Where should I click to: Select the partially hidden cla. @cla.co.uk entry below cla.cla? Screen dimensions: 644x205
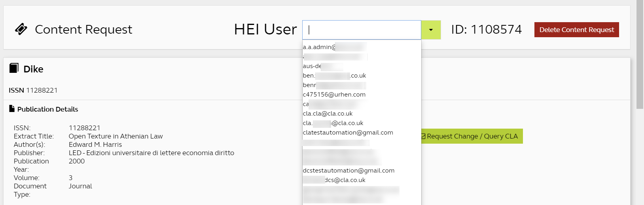[333, 123]
